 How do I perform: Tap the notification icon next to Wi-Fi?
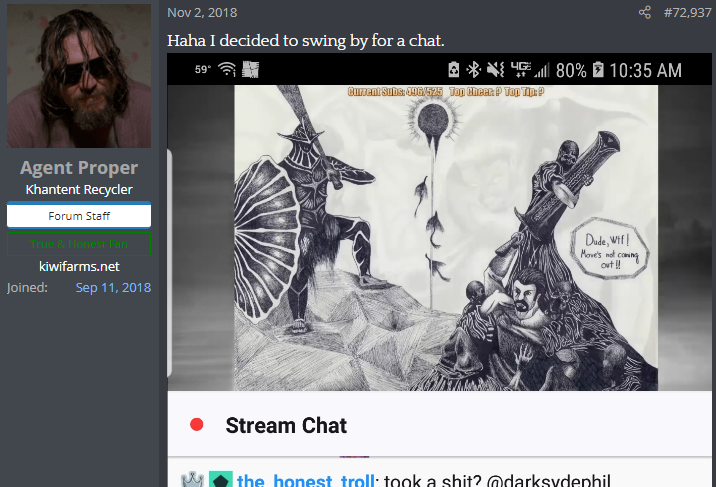coord(250,70)
